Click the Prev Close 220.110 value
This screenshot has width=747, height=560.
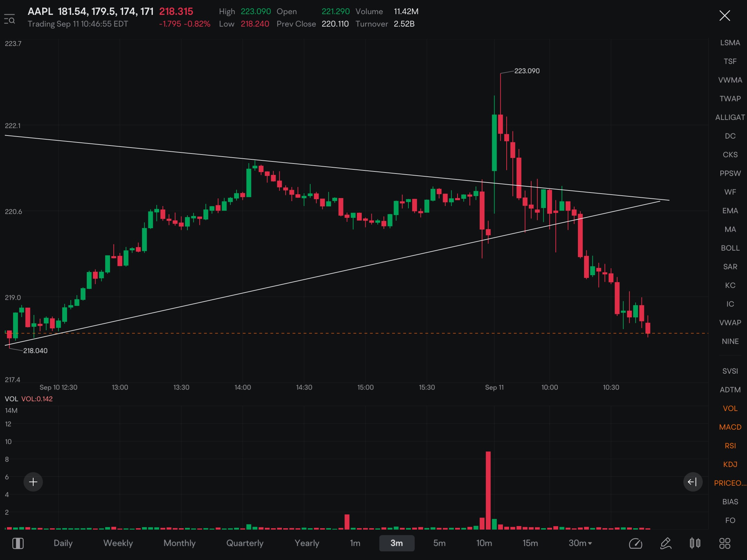tap(335, 24)
